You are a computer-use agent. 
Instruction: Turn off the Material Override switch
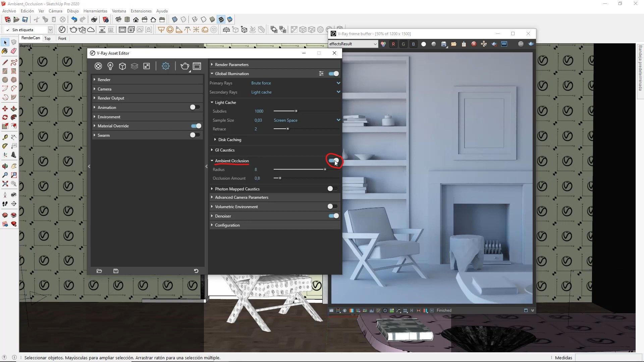(x=196, y=126)
